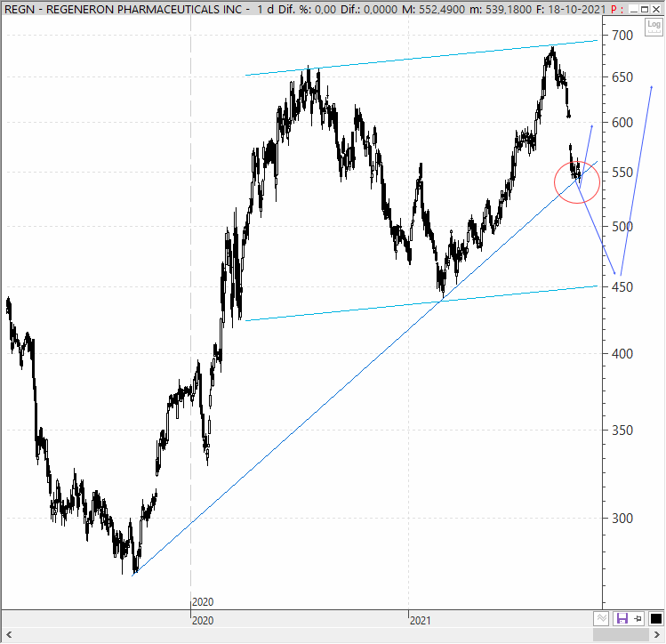Screen dimensions: 666x644
Task: Toggle the Log scale button
Action: coord(654,28)
